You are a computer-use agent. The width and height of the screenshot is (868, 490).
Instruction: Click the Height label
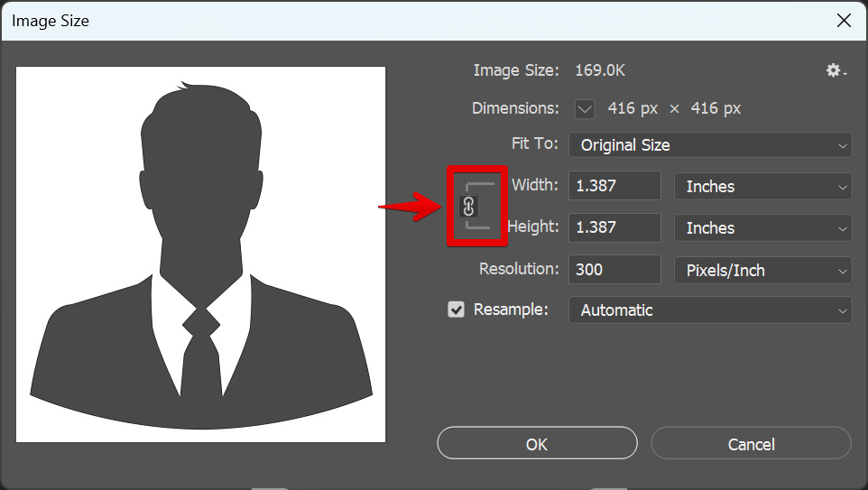pyautogui.click(x=533, y=227)
